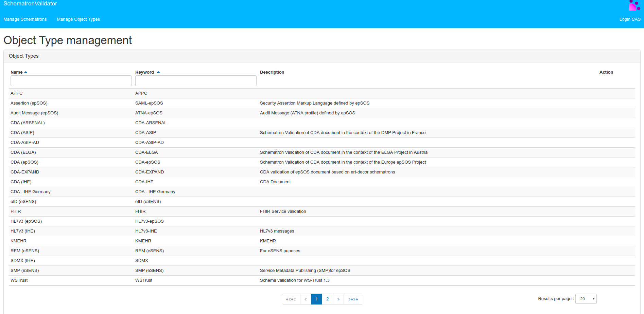Focus the Keyword filter input field

click(x=196, y=81)
